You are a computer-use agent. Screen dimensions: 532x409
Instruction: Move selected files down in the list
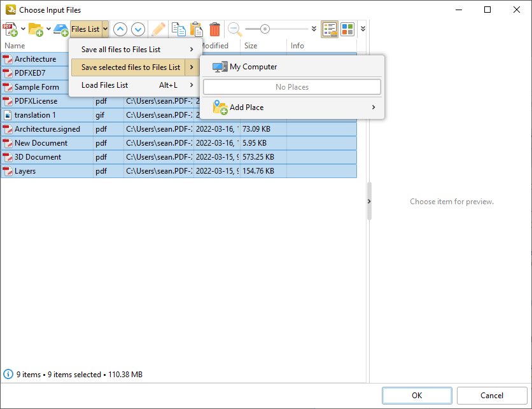(138, 29)
